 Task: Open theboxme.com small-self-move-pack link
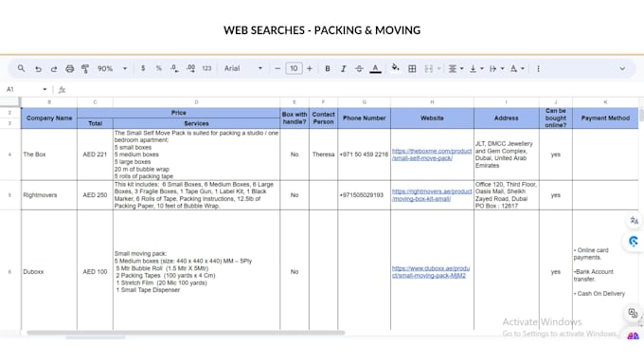[432, 154]
